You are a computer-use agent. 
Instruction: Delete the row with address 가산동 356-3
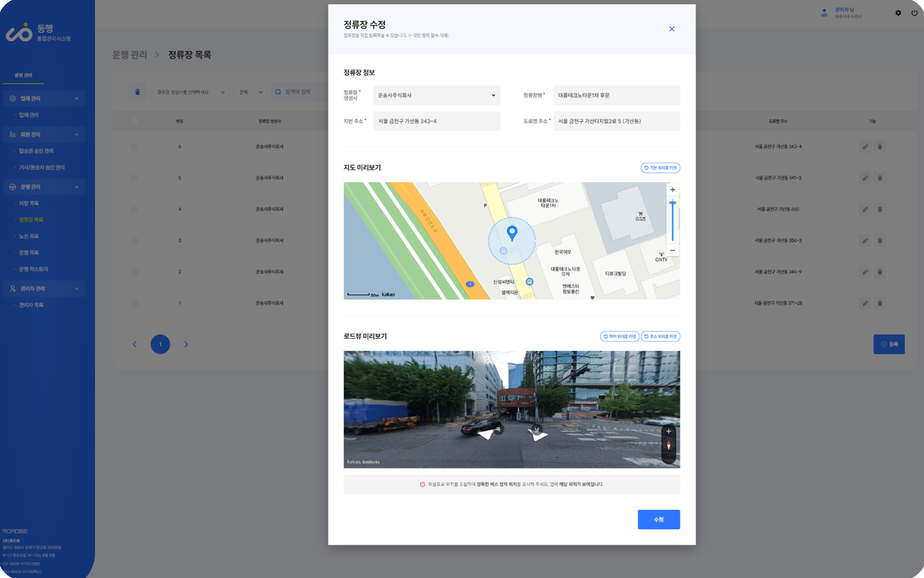coord(880,240)
